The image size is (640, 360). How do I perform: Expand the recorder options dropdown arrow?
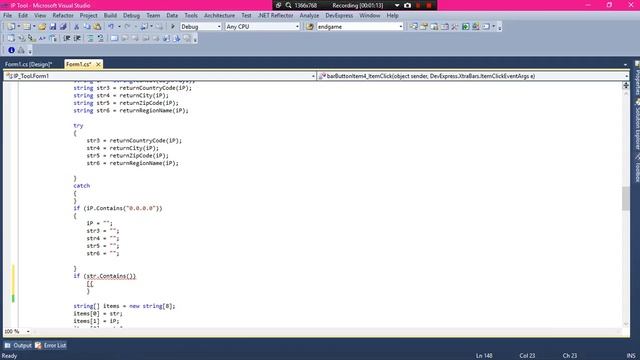[397, 5]
